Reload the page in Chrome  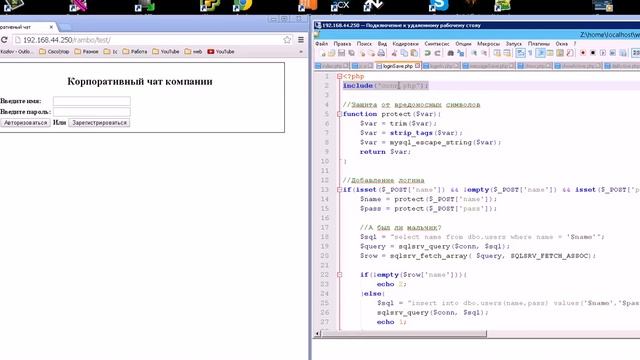pos(4,40)
